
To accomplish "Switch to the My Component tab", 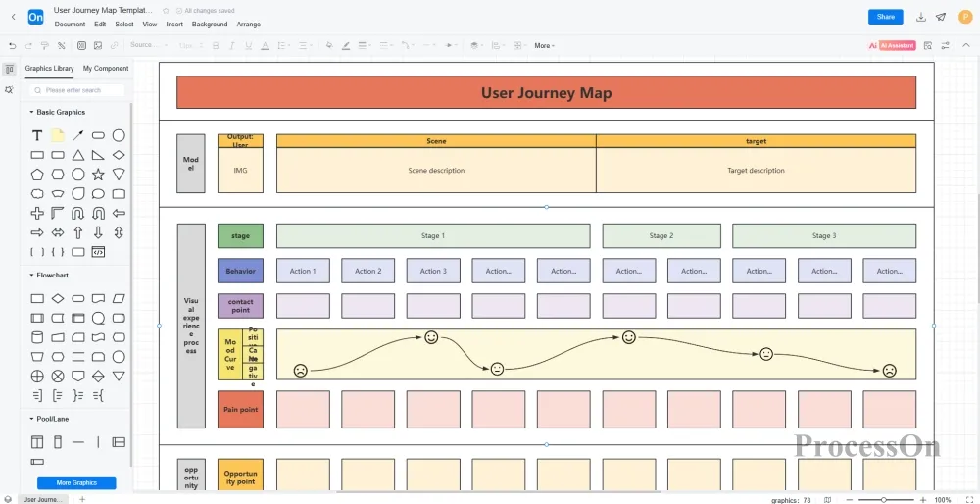I will [x=105, y=69].
